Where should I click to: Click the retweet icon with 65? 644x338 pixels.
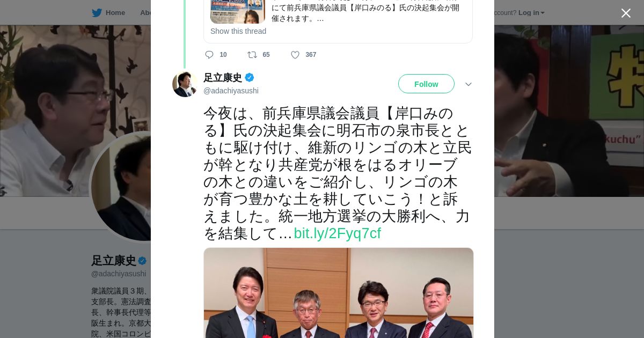tap(252, 55)
